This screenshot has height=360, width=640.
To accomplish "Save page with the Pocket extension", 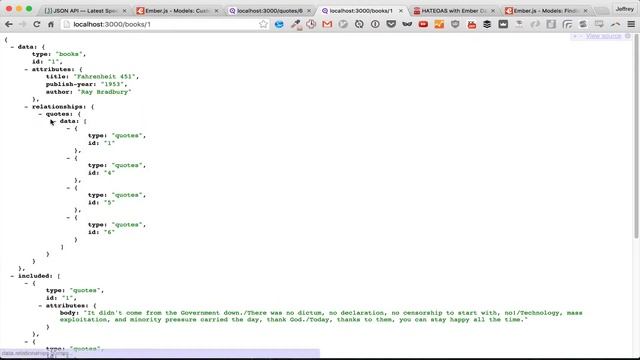I will 391,24.
